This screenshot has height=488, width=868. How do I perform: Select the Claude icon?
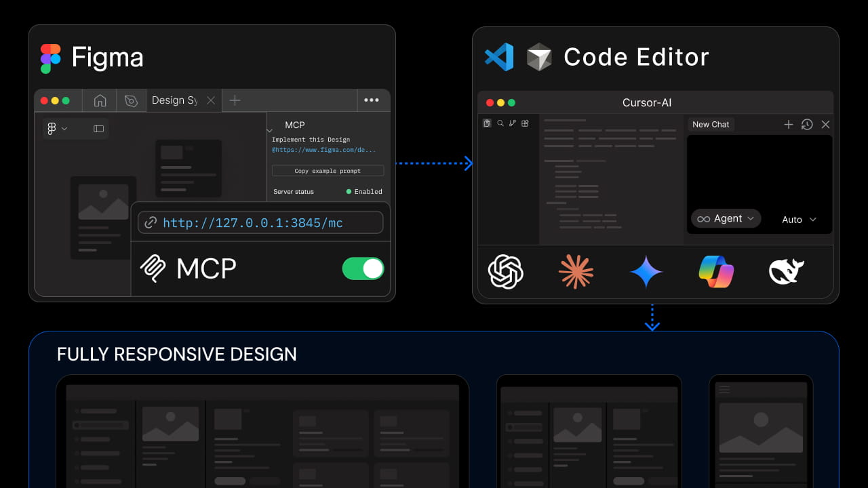click(x=576, y=272)
